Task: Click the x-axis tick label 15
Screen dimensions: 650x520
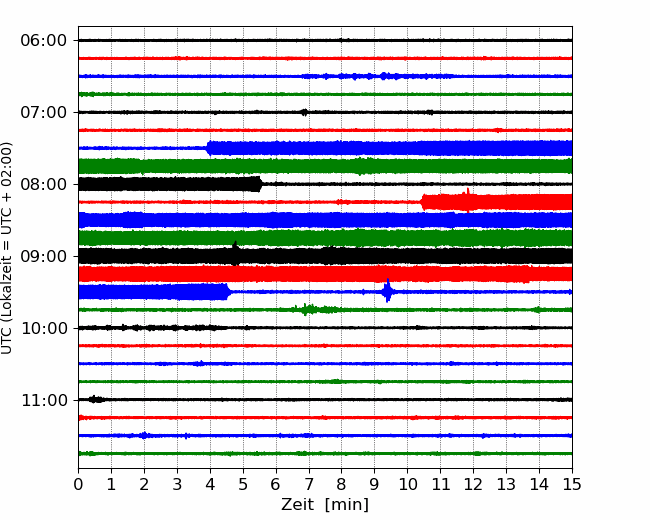Action: tap(572, 484)
